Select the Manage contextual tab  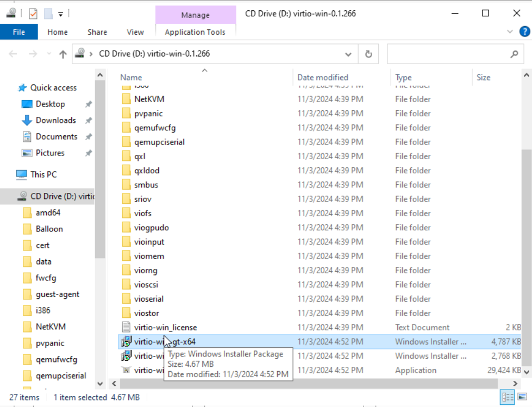(196, 15)
